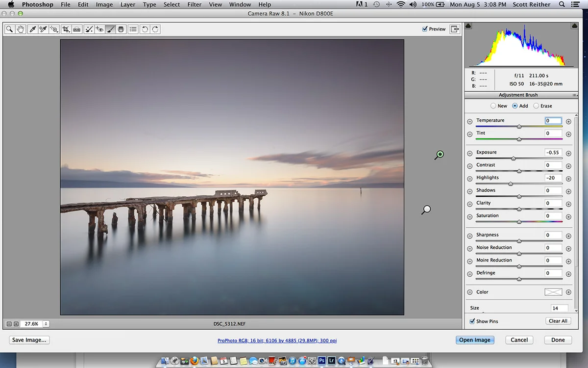Open the Window menu
588x368 pixels.
(x=240, y=4)
